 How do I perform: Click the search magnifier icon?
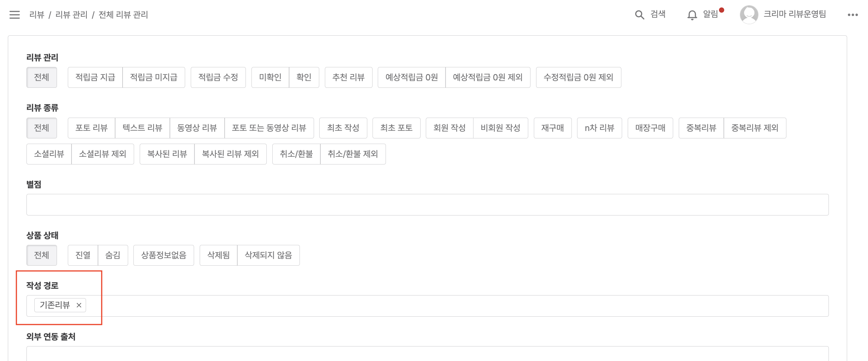click(x=639, y=15)
